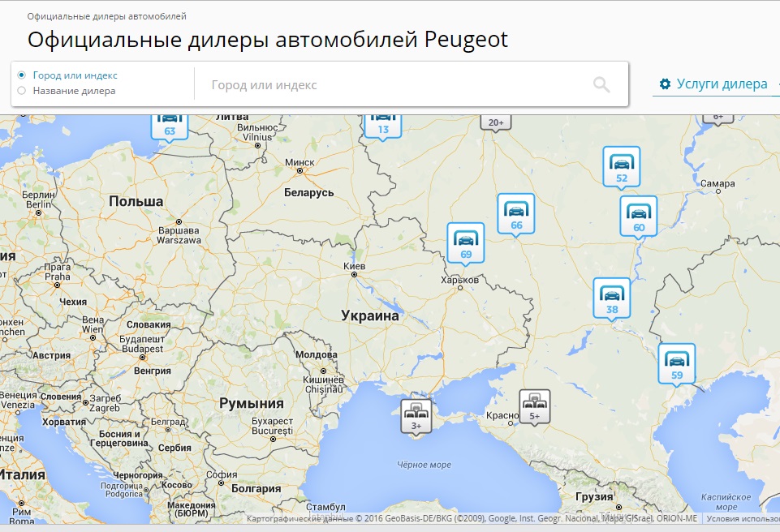Open the gray 20+ dealer cluster

pos(495,122)
